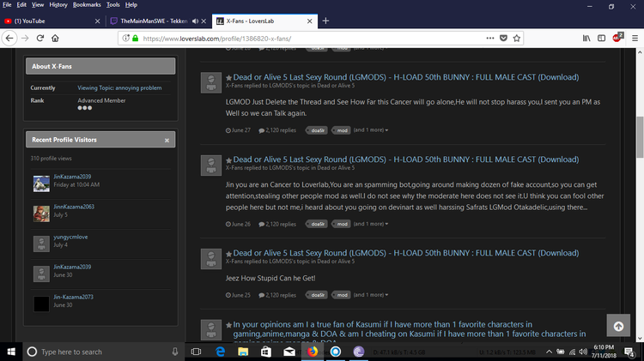Open the June 27 Dead or Alive topic title
The image size is (644, 361).
pos(406,77)
